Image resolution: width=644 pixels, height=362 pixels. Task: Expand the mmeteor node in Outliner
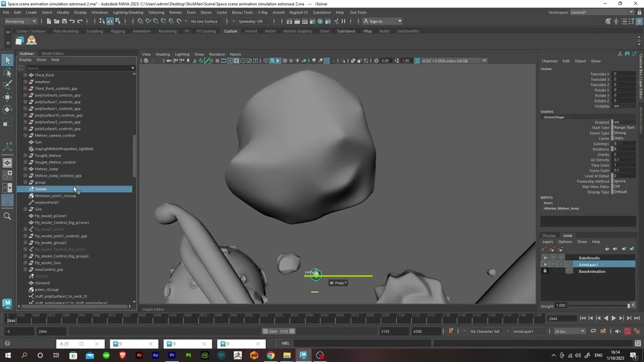point(25,81)
